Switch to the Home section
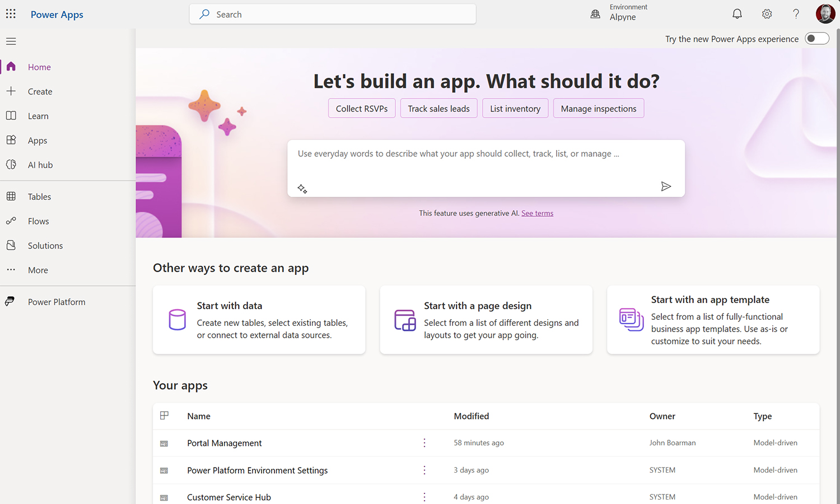Screen dimensions: 840x504 point(39,67)
